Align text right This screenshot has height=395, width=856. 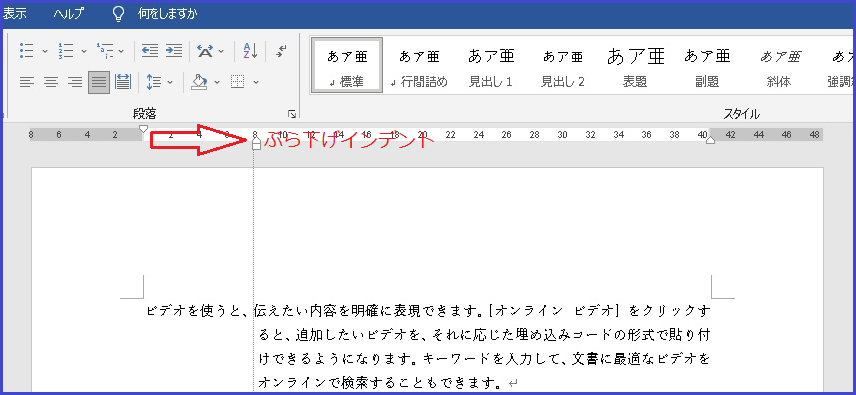(75, 82)
